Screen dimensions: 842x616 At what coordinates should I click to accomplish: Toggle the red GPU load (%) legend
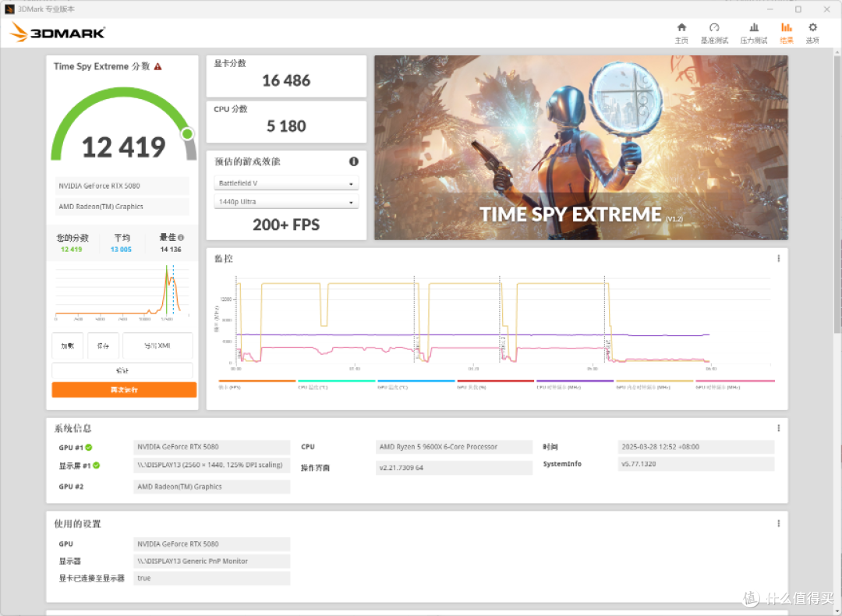coord(495,384)
